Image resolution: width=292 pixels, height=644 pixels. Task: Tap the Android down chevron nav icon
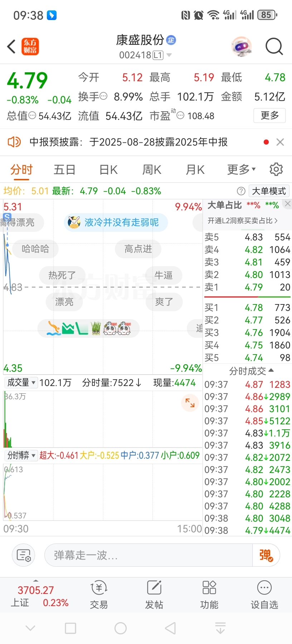[30, 628]
